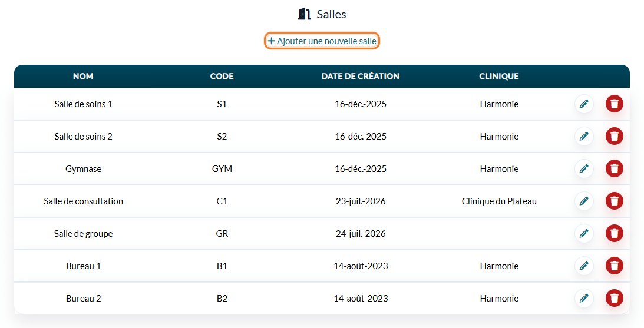Click the code S1 cell
Image resolution: width=644 pixels, height=328 pixels.
pyautogui.click(x=222, y=104)
